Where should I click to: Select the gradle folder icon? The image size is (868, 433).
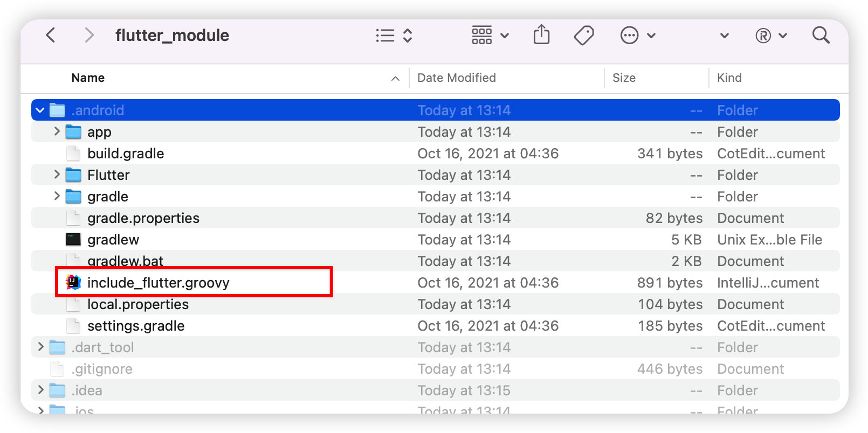[73, 197]
